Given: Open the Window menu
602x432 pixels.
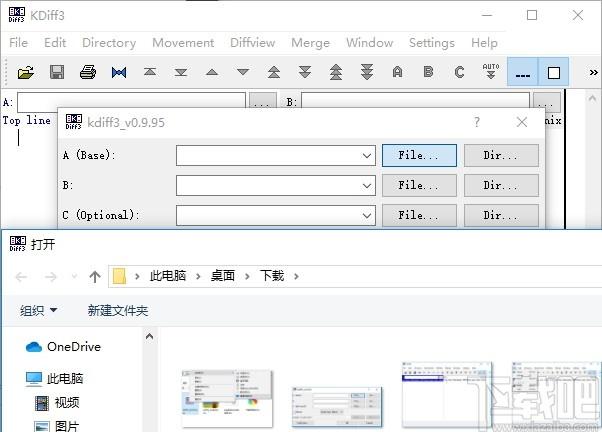Looking at the screenshot, I should pos(370,43).
